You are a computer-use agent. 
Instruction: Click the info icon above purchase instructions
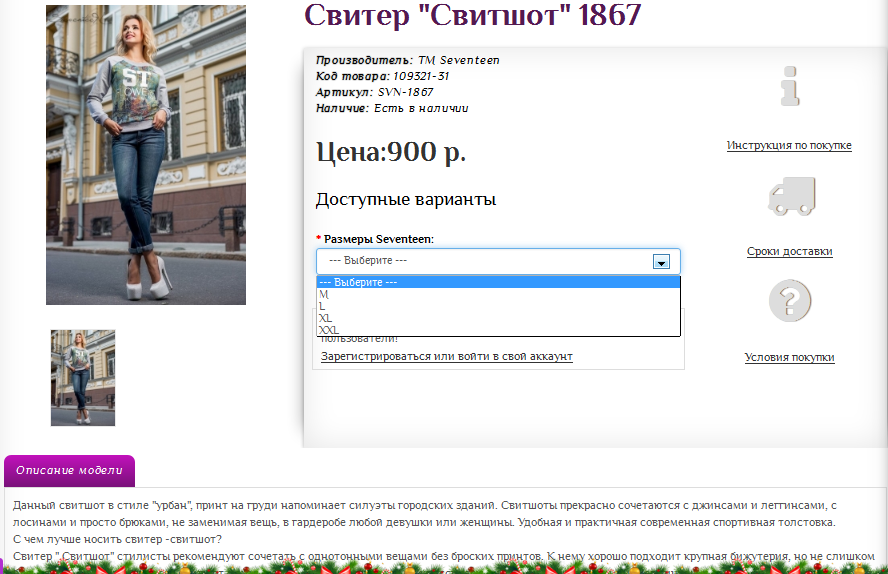(789, 86)
